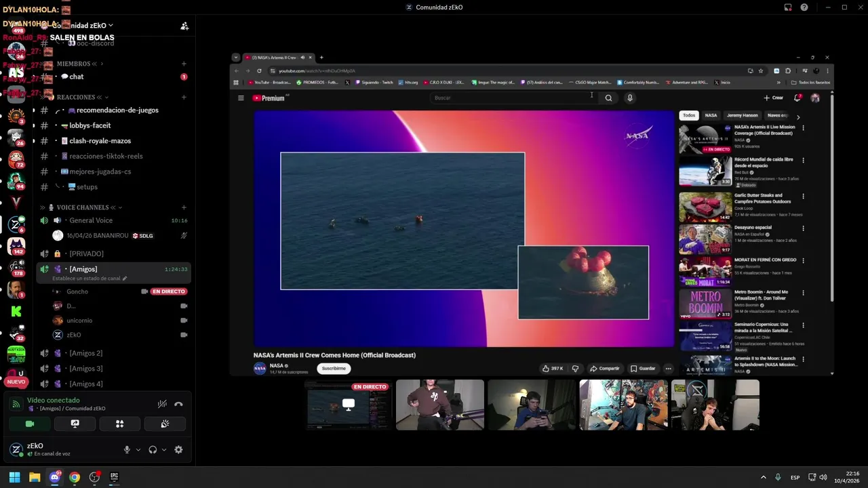Open the chat text channel
The height and width of the screenshot is (488, 868).
coord(113,77)
